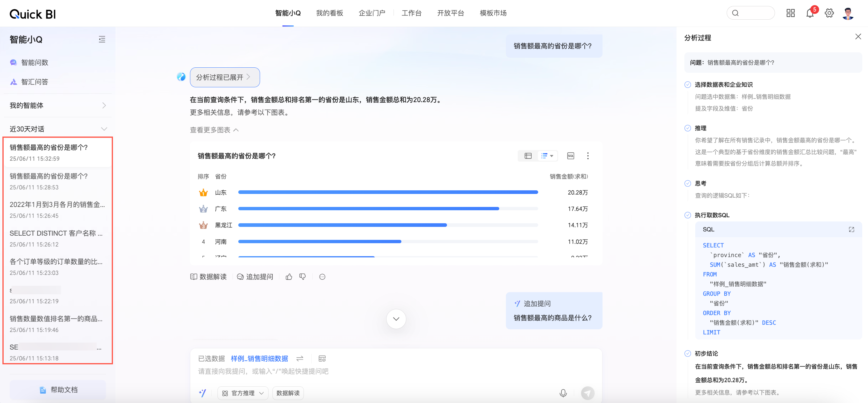868x403 pixels.
Task: Click 广东 sales bar
Action: [x=369, y=208]
